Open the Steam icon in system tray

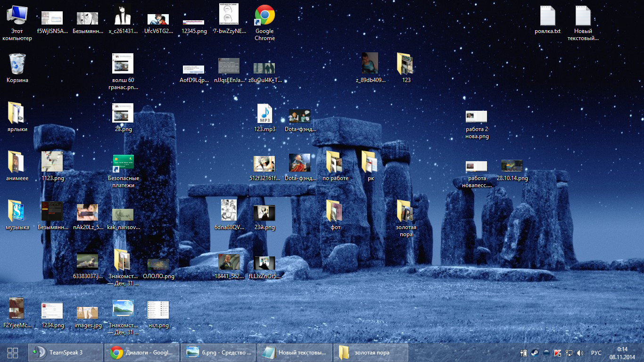coord(535,353)
